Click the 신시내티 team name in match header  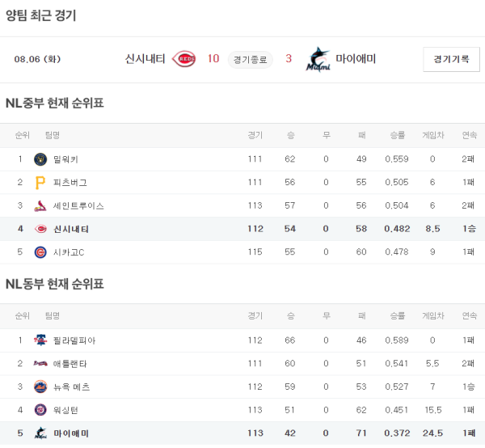coord(145,59)
